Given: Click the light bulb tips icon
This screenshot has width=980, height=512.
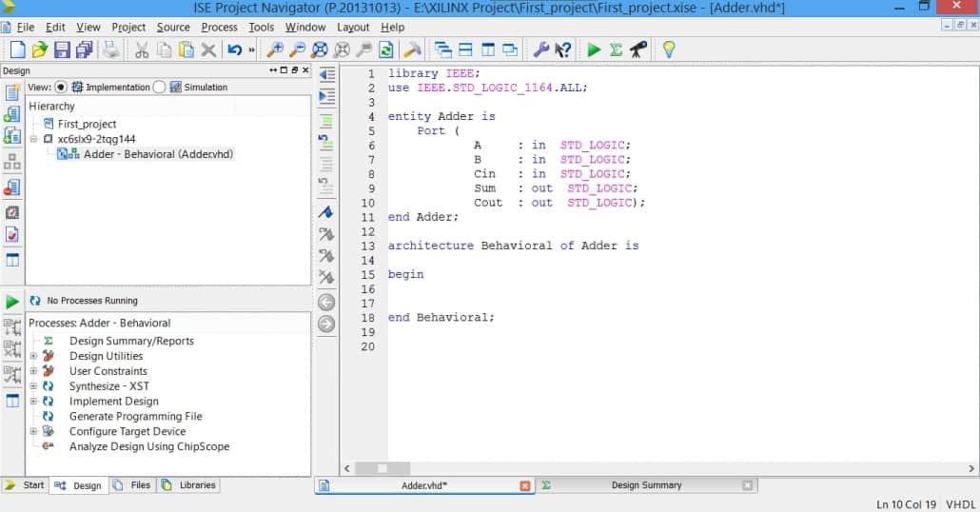Looking at the screenshot, I should [668, 50].
